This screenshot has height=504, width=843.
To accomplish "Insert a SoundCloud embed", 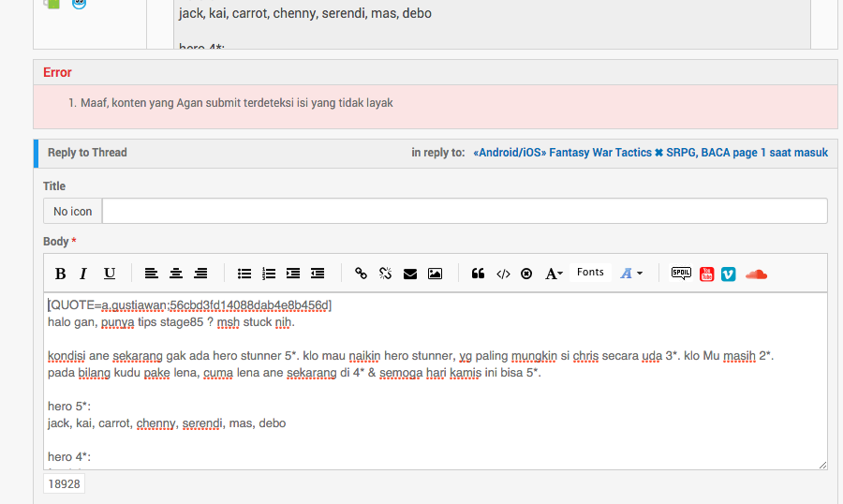I will coord(756,274).
